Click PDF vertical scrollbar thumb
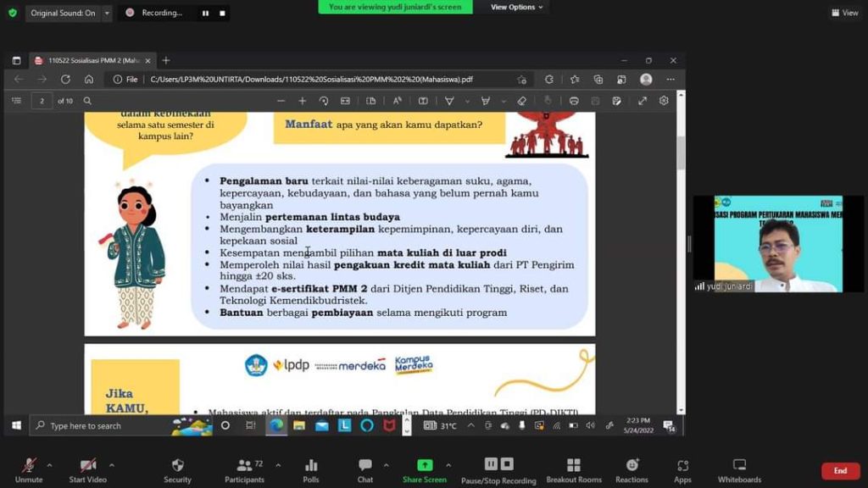Viewport: 868px width, 488px height. (681, 152)
